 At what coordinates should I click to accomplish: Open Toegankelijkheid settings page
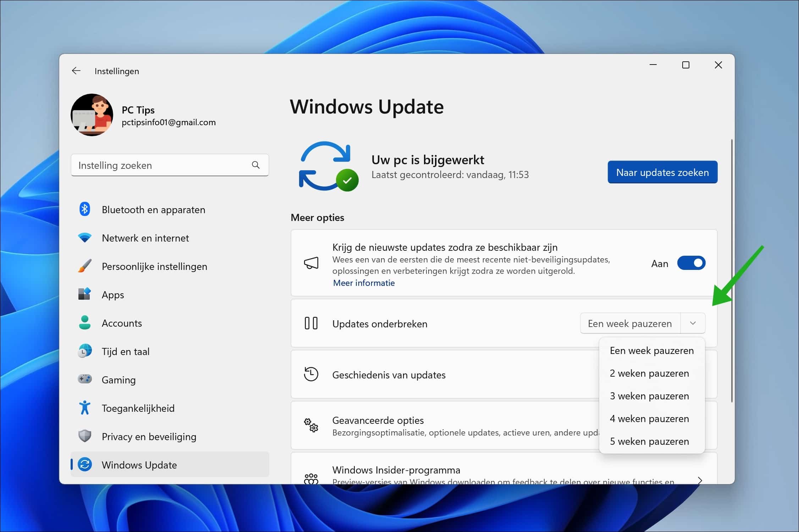coord(170,408)
